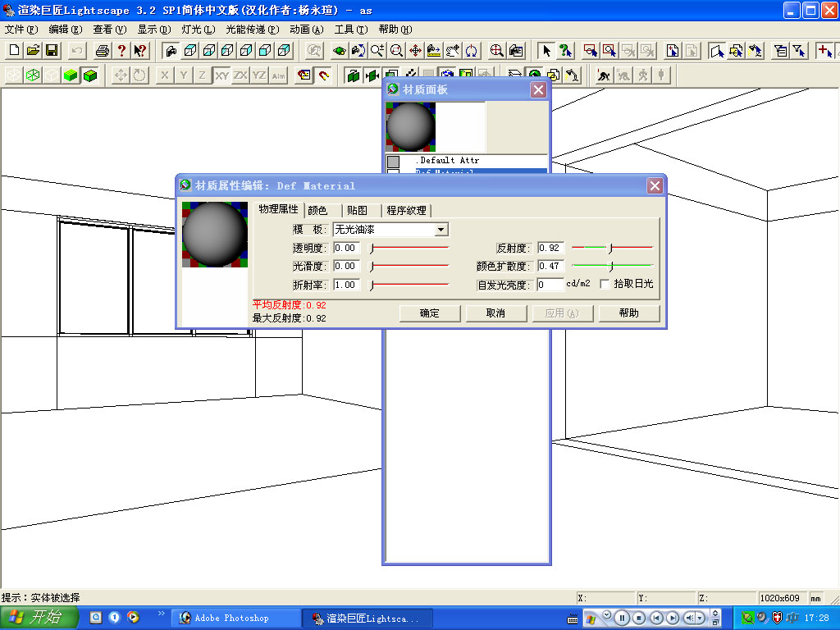Toggle the XY axis constraint button

221,75
